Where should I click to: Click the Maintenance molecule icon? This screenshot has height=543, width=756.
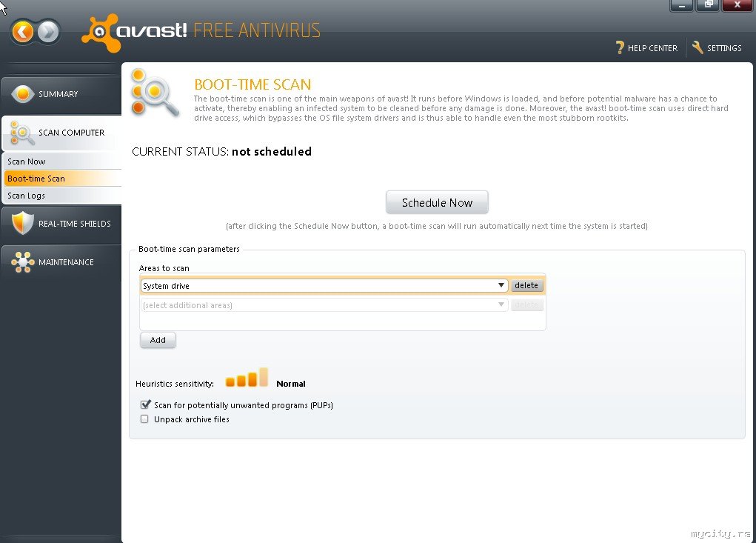(23, 261)
